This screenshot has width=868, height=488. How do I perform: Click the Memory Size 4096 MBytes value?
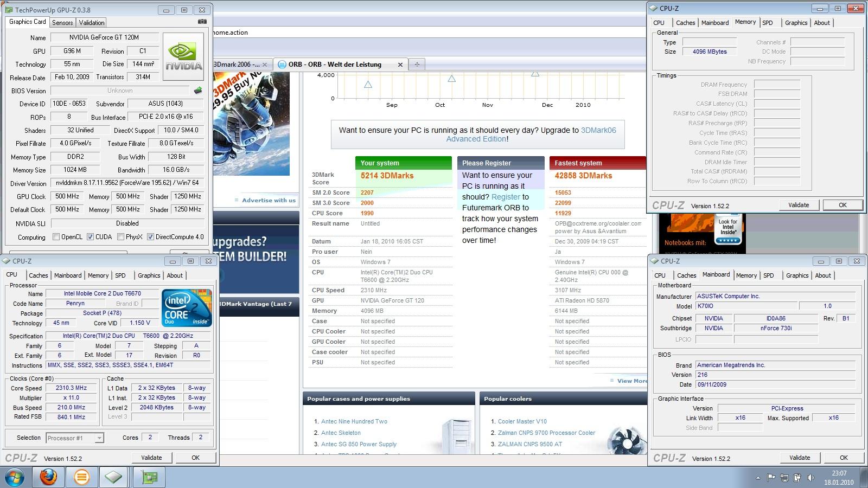click(710, 52)
